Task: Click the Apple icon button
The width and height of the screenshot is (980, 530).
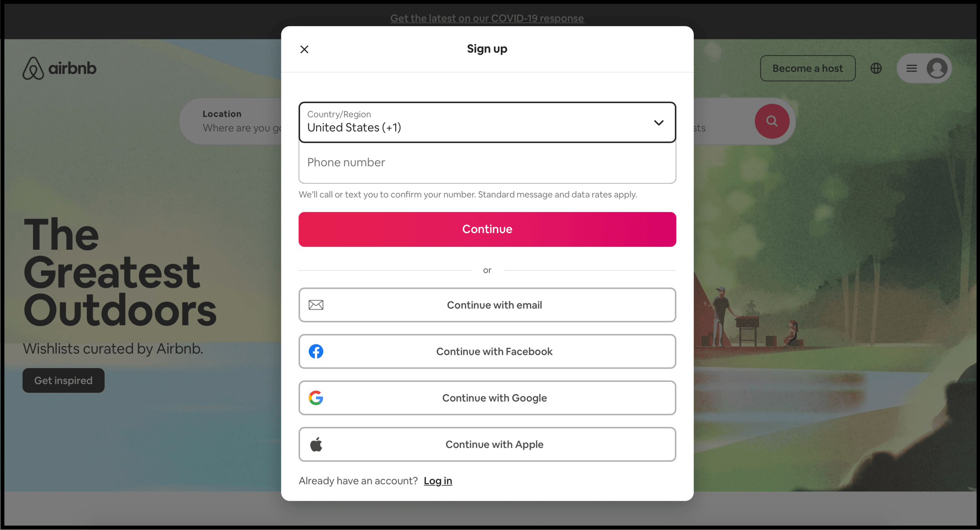Action: click(316, 445)
